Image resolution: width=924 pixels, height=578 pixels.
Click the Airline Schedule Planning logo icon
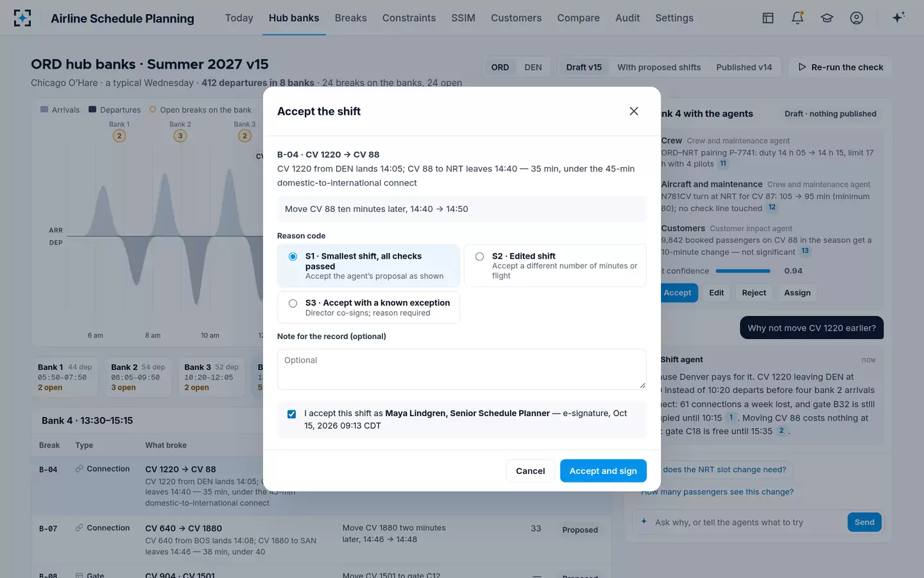pos(22,18)
